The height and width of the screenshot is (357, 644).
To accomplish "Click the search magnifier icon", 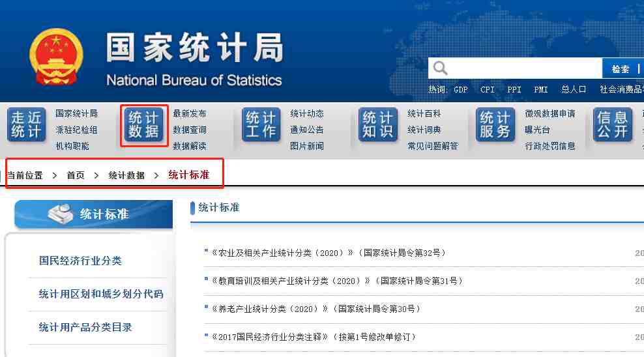I will click(440, 68).
